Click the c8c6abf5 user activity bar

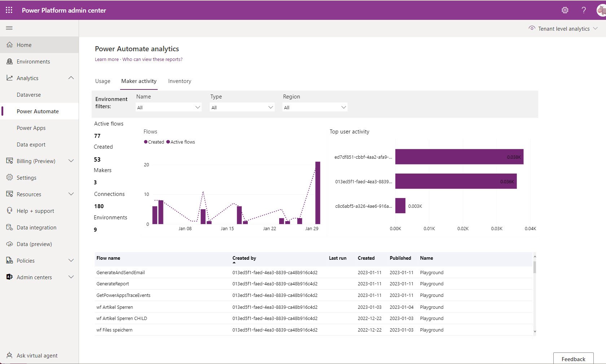tap(400, 206)
